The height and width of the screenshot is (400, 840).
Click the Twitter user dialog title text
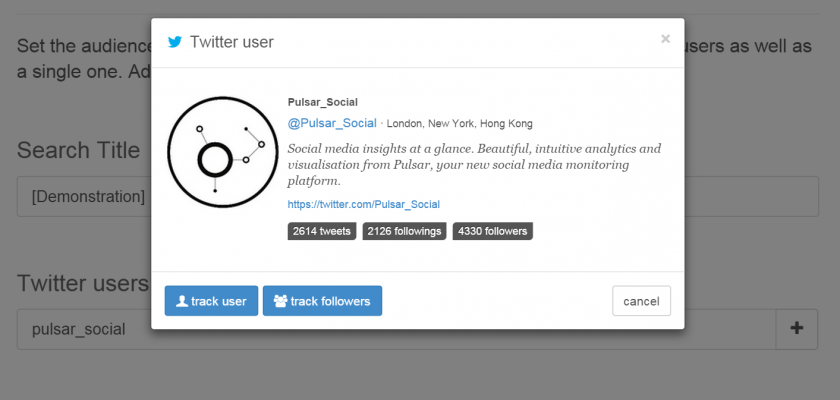(231, 42)
